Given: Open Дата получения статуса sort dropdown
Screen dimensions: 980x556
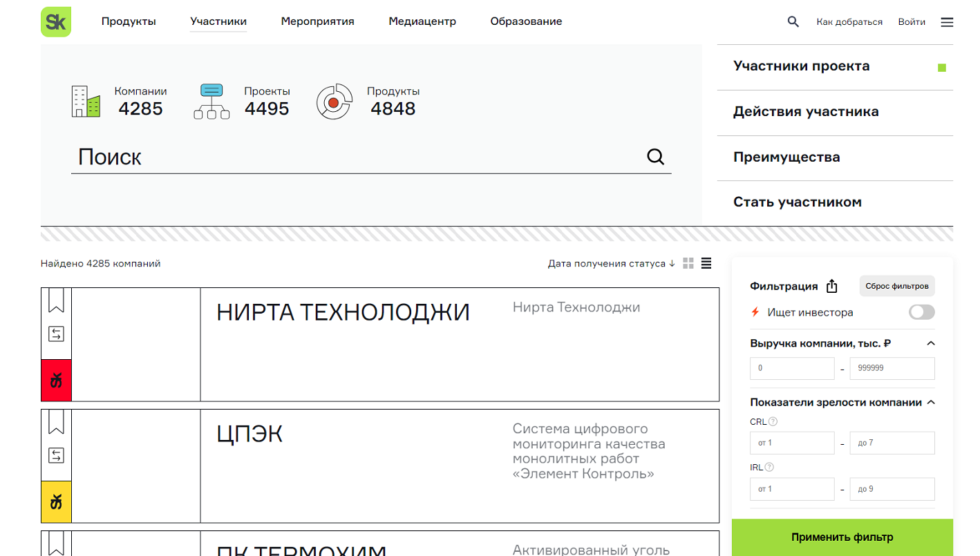Looking at the screenshot, I should [x=611, y=263].
